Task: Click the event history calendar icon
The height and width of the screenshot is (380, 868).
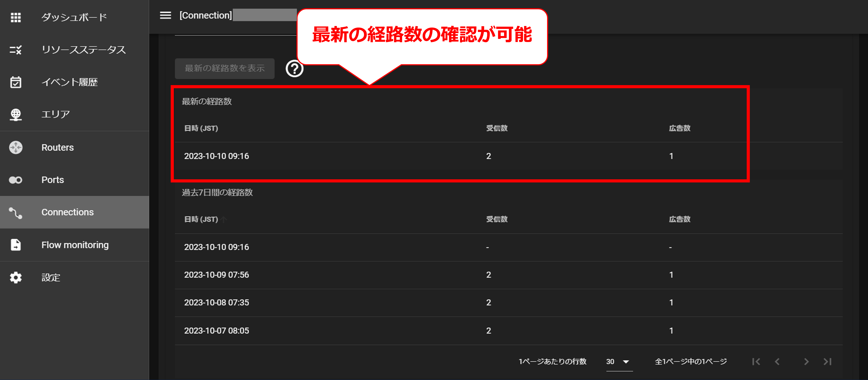Action: pos(16,82)
